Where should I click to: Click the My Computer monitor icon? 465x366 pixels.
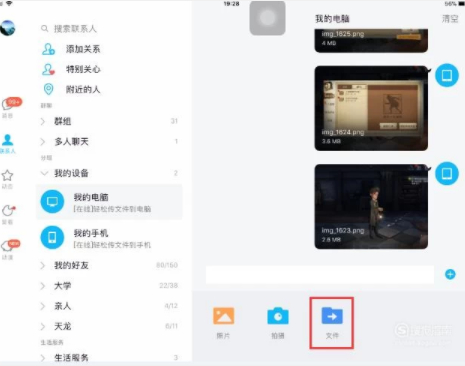click(52, 202)
